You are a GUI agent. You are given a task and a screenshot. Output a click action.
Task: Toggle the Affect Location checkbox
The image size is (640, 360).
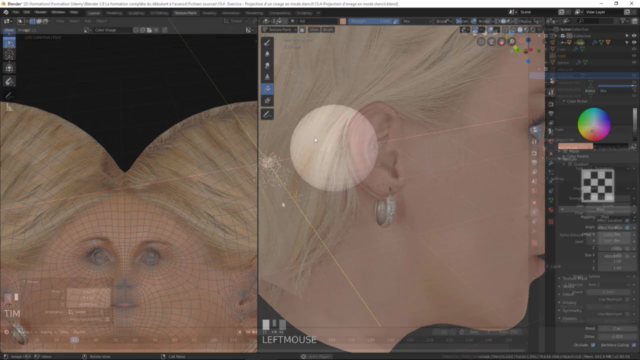(x=627, y=220)
